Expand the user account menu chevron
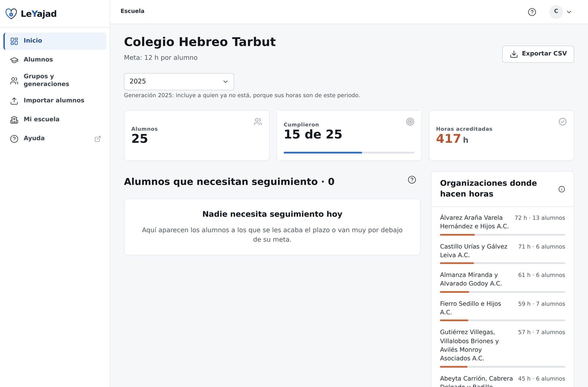 coord(569,12)
